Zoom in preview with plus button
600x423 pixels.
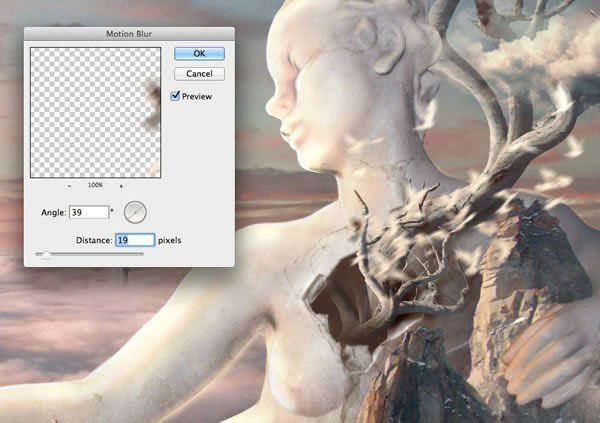coord(121,186)
